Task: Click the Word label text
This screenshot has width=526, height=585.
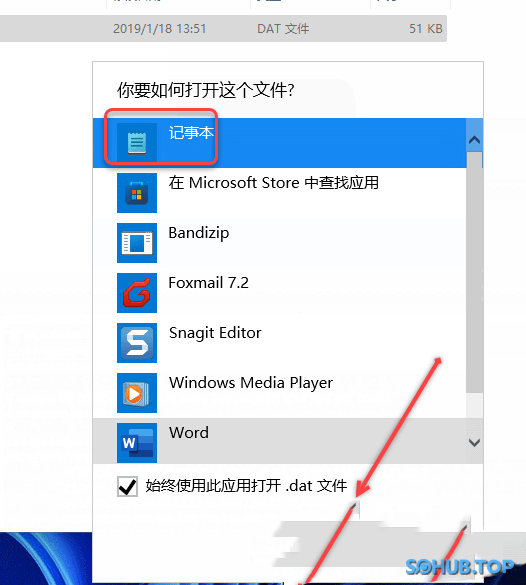Action: coord(189,433)
